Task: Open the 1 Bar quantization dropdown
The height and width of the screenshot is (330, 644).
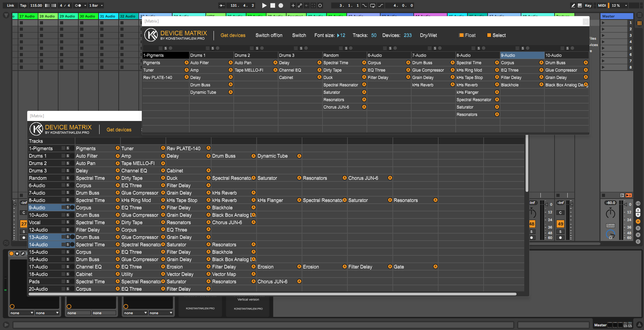Action: tap(96, 5)
